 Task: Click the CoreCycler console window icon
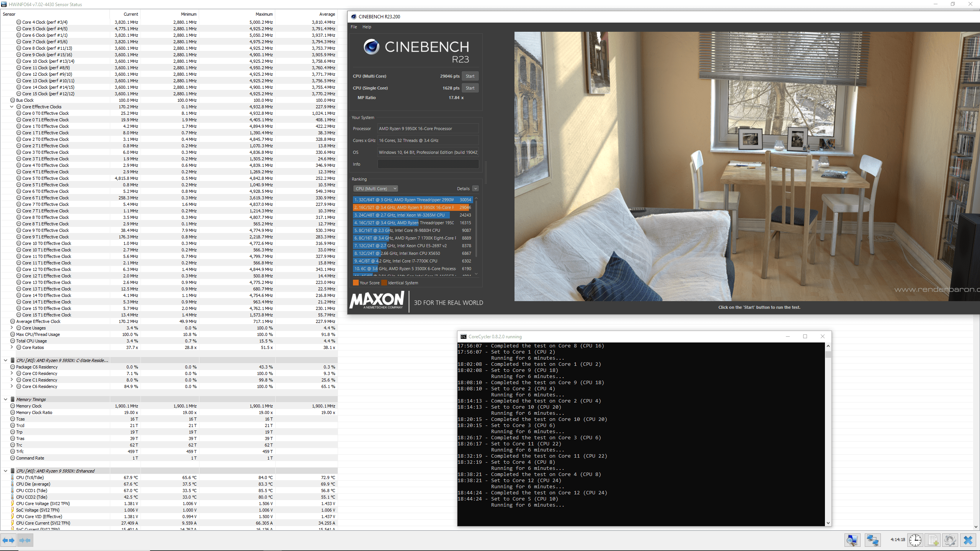pyautogui.click(x=464, y=337)
